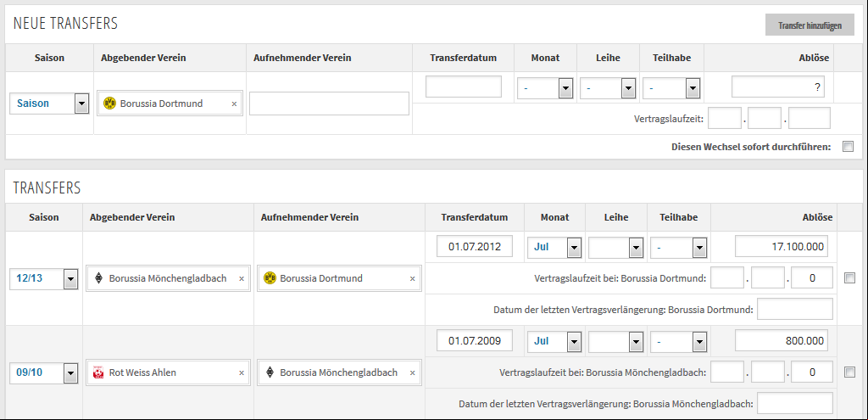
Task: Remove Rot Weiss Ahlen from the 09/10 row
Action: click(242, 372)
